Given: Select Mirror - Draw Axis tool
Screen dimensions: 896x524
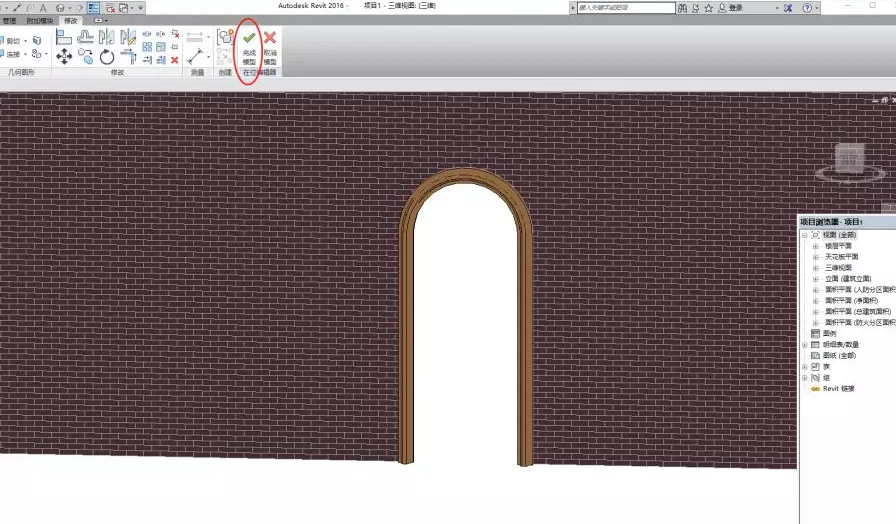Looking at the screenshot, I should coord(129,37).
